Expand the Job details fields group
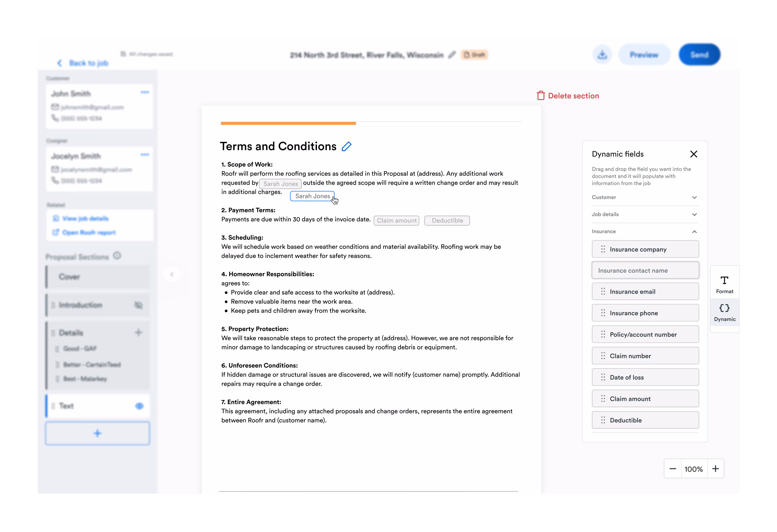 [694, 214]
